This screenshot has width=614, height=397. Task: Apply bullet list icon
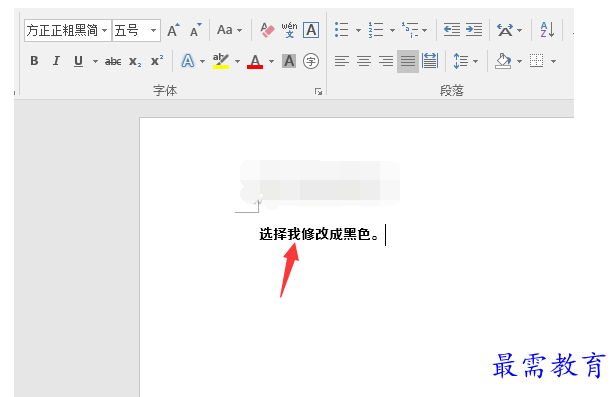(x=342, y=30)
